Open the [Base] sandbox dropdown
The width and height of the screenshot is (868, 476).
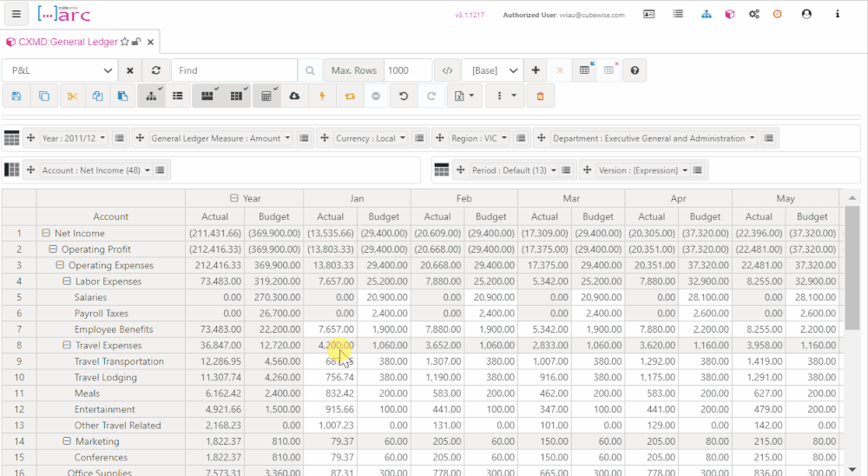(491, 70)
